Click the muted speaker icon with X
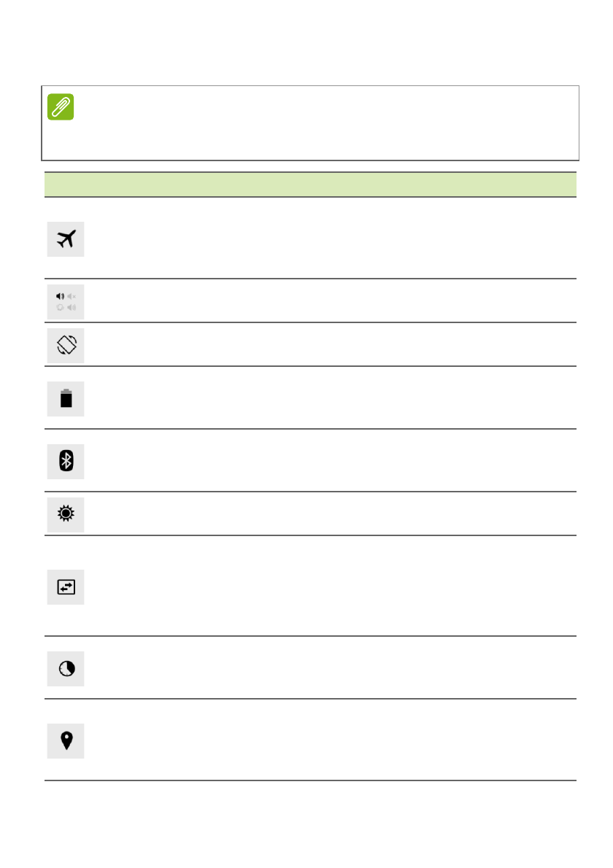 [72, 296]
